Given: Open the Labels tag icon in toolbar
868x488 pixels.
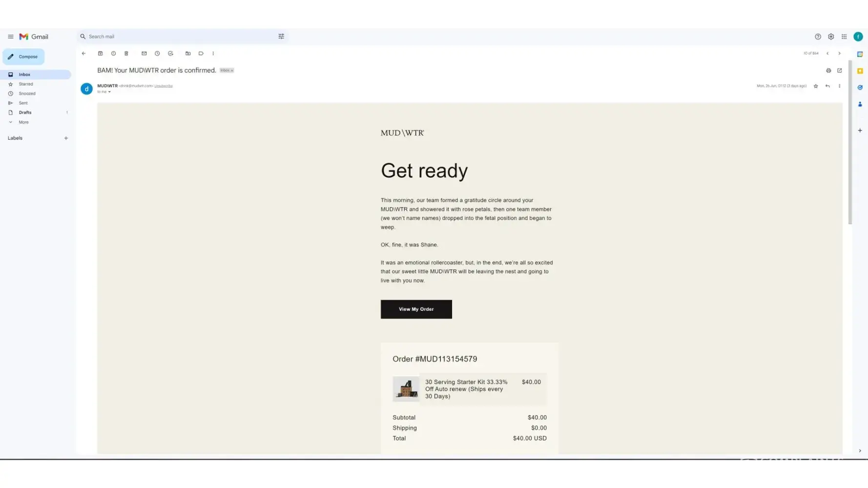Looking at the screenshot, I should 201,54.
